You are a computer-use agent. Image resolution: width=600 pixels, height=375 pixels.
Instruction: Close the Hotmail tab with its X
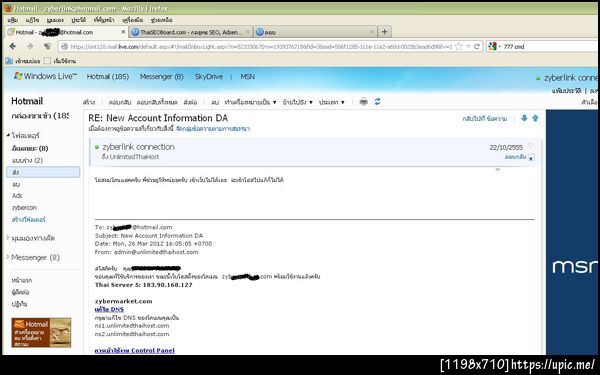(123, 32)
